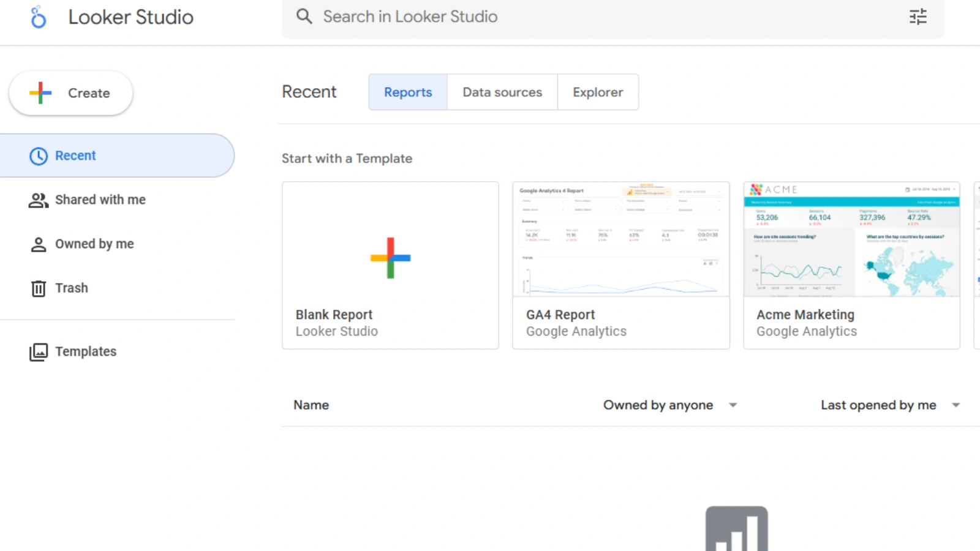This screenshot has width=980, height=551.
Task: Open the GA4 Report template thumbnail
Action: click(x=620, y=240)
